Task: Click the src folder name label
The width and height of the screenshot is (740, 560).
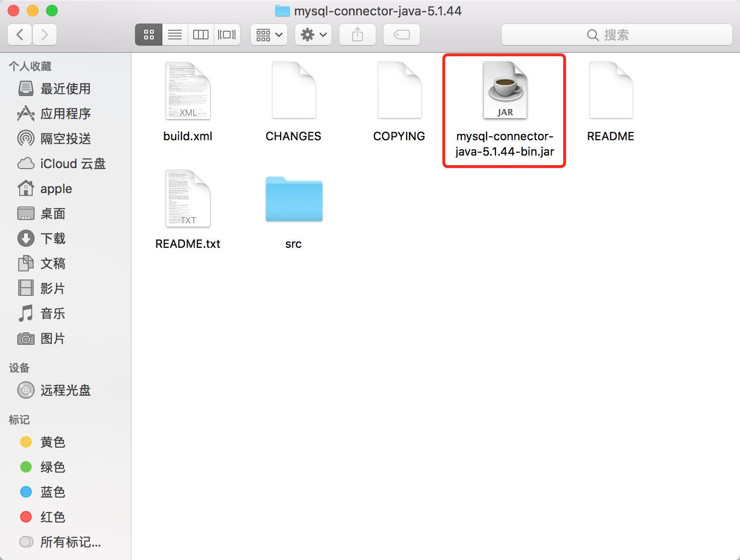Action: tap(294, 244)
